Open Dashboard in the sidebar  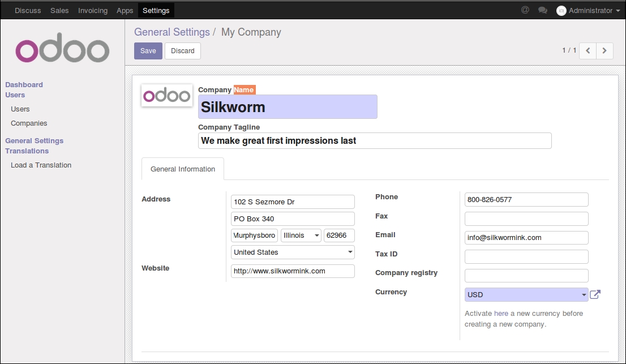click(24, 84)
